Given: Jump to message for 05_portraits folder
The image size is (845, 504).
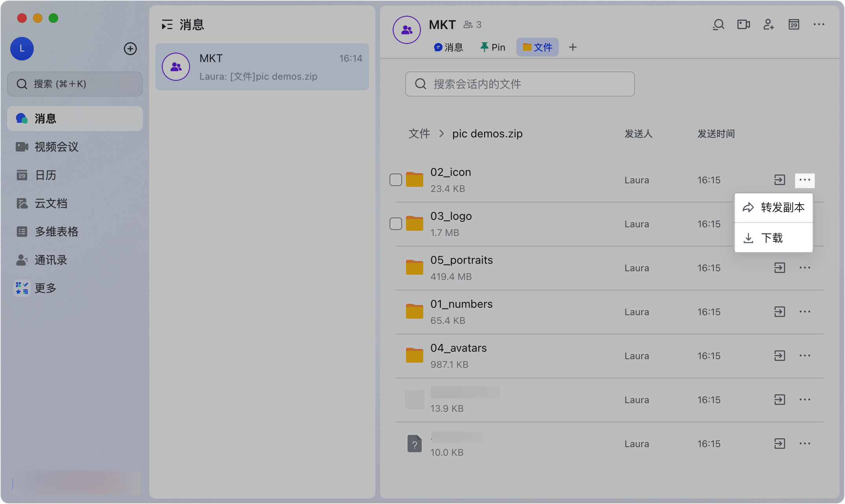Looking at the screenshot, I should pos(779,268).
